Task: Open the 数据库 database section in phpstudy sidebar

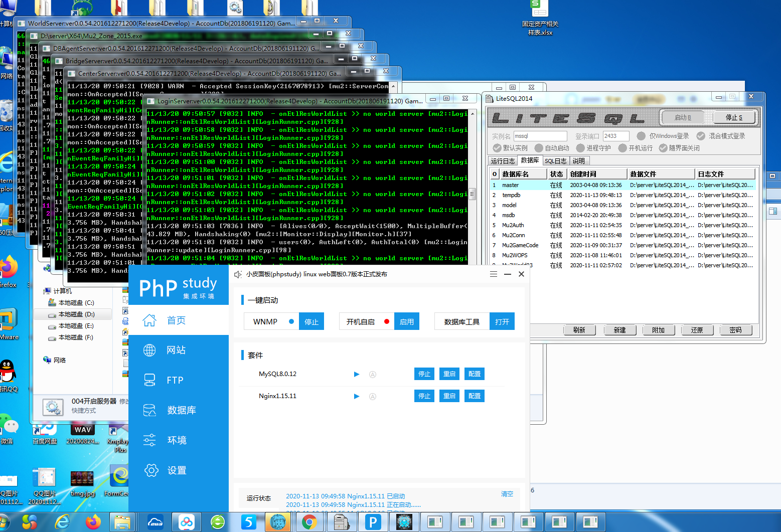Action: 178,410
